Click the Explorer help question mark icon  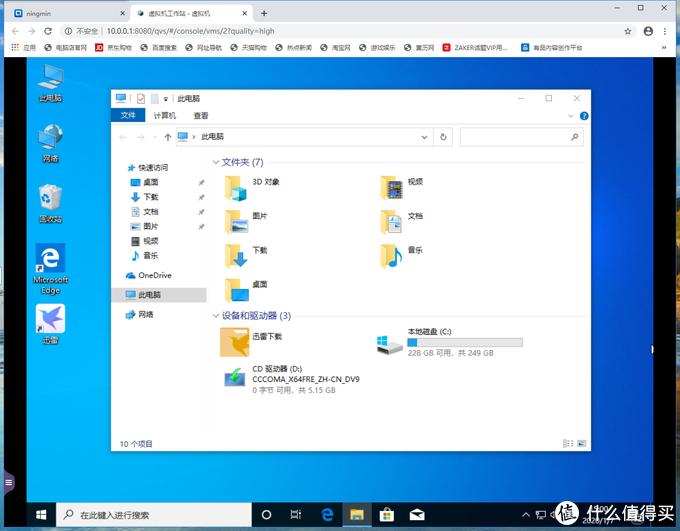(x=584, y=116)
